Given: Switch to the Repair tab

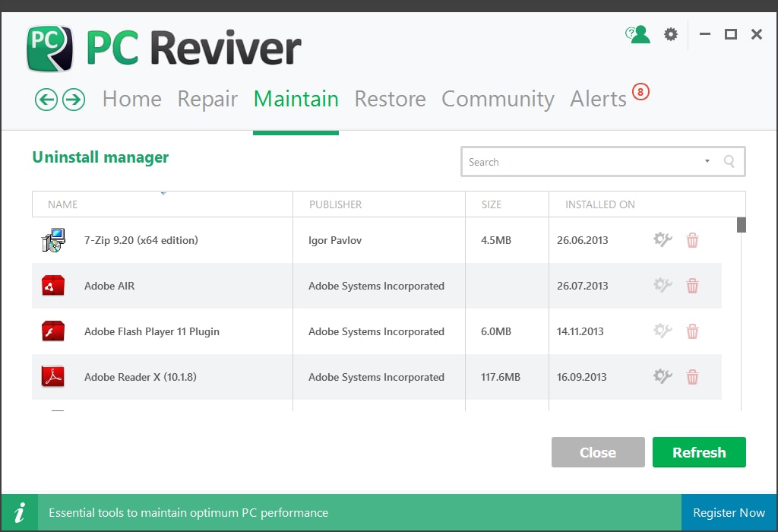Looking at the screenshot, I should (x=207, y=100).
